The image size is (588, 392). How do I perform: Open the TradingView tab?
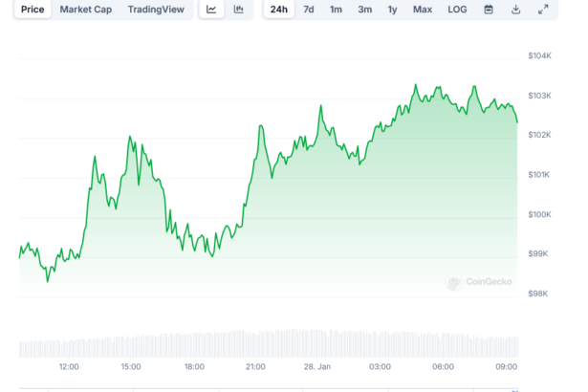158,10
